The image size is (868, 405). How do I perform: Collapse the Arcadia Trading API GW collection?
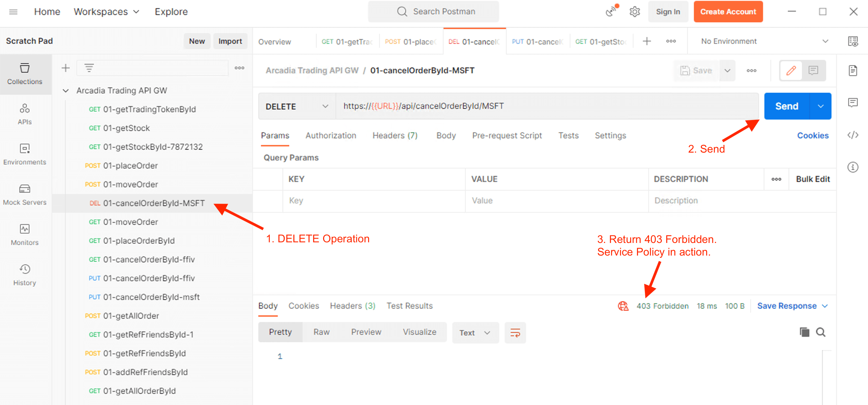coord(66,91)
